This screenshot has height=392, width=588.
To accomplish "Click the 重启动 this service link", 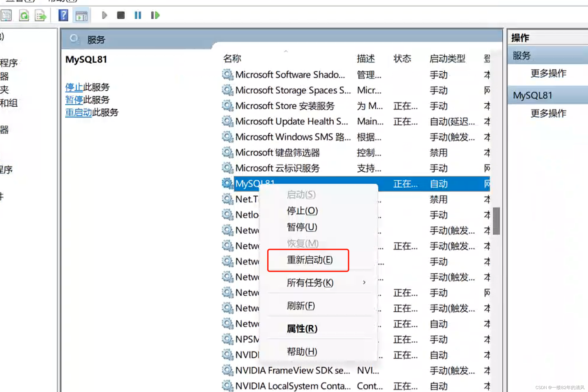I will (x=79, y=112).
